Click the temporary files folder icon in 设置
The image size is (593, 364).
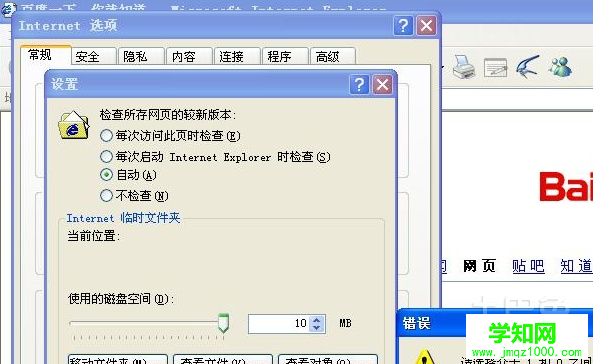click(x=74, y=125)
